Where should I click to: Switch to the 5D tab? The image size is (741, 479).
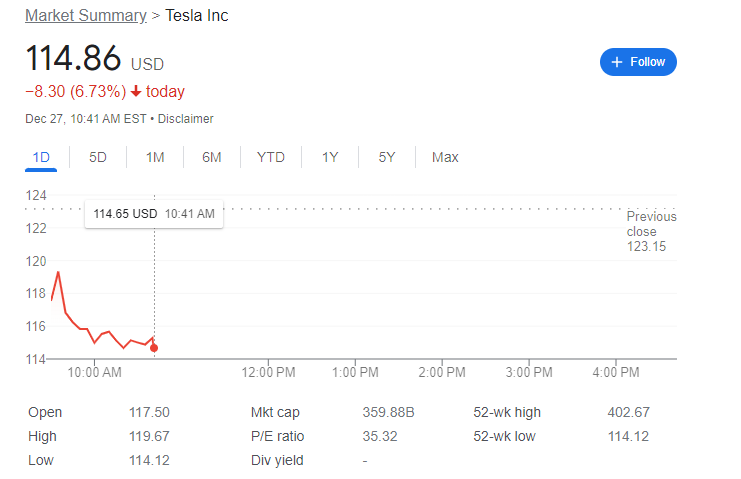pyautogui.click(x=98, y=157)
